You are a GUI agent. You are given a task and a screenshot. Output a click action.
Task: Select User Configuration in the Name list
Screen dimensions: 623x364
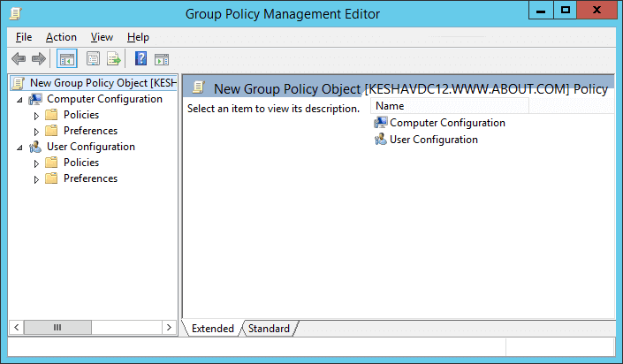click(x=434, y=140)
